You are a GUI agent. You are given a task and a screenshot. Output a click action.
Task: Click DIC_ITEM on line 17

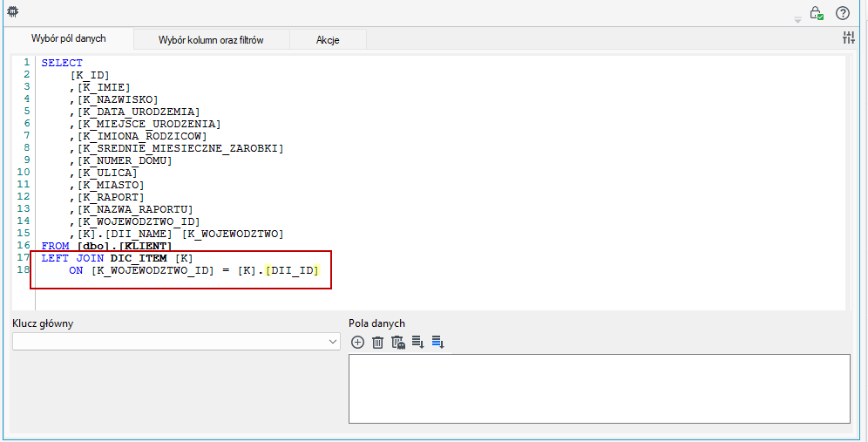(139, 257)
